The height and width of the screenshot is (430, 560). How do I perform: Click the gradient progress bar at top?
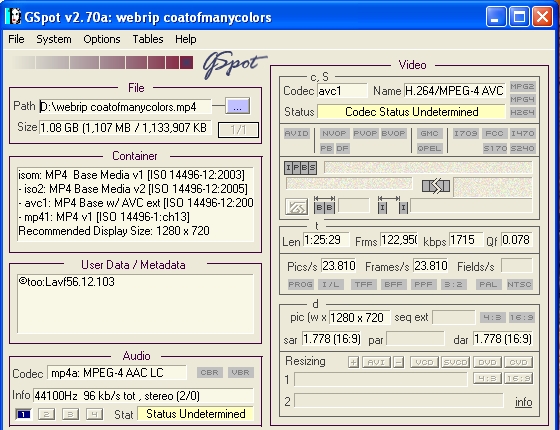tap(103, 62)
